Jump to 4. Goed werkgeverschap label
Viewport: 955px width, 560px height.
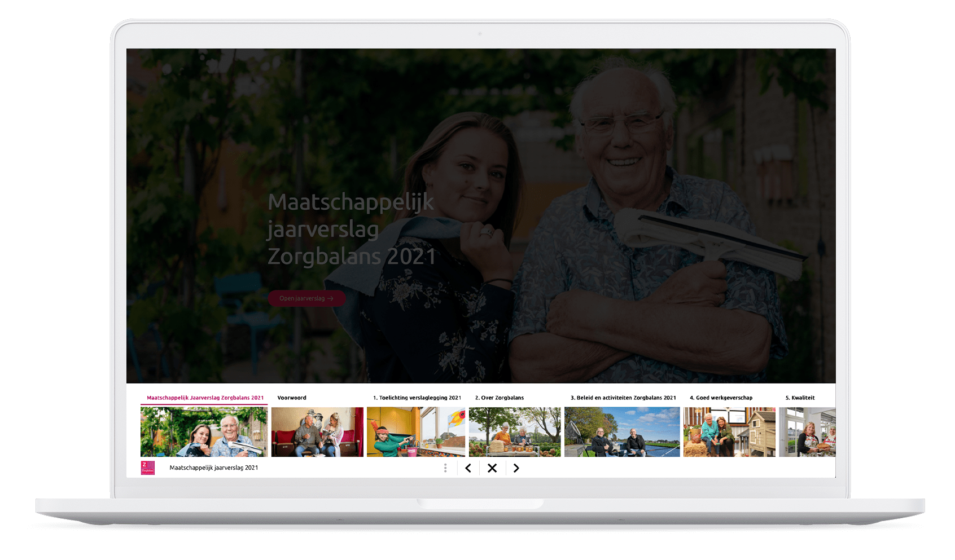tap(721, 398)
